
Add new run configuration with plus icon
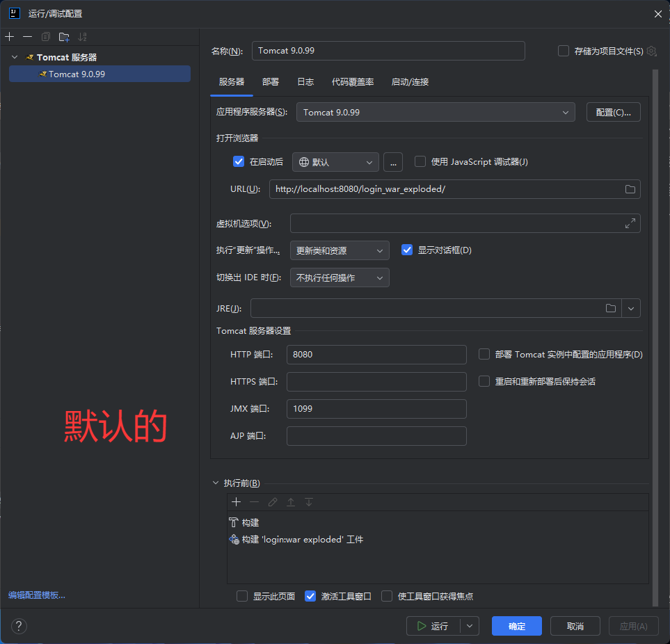10,37
